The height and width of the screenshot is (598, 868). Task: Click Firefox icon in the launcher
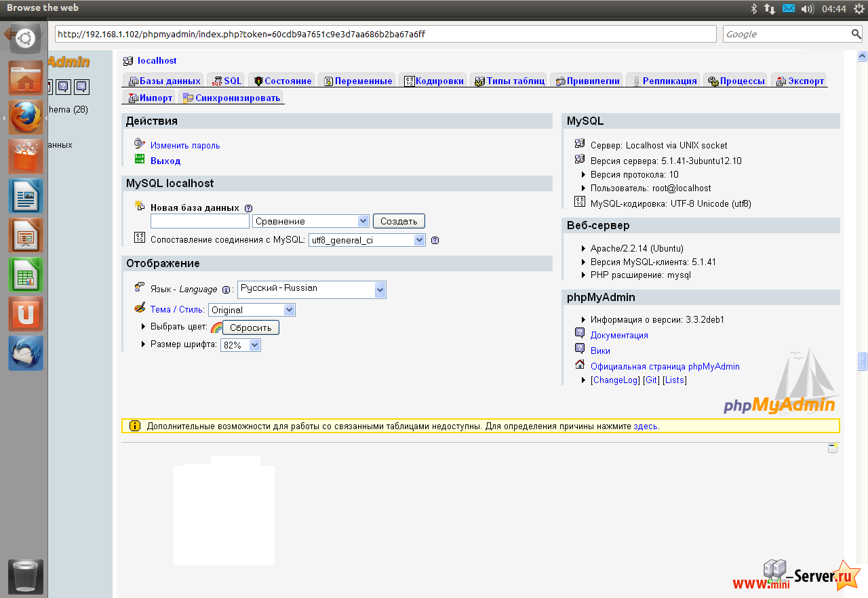(x=26, y=117)
